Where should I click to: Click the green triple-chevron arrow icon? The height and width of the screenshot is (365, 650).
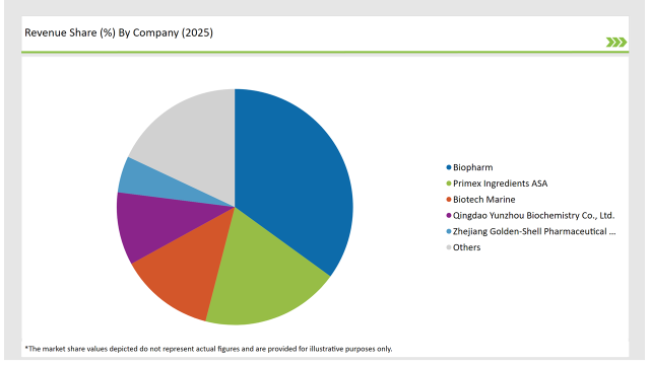pyautogui.click(x=616, y=42)
